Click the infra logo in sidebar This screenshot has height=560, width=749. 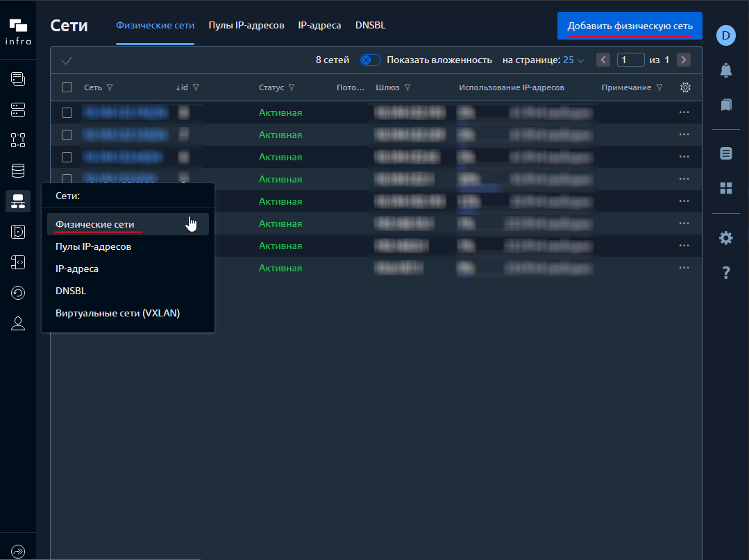coord(18,31)
